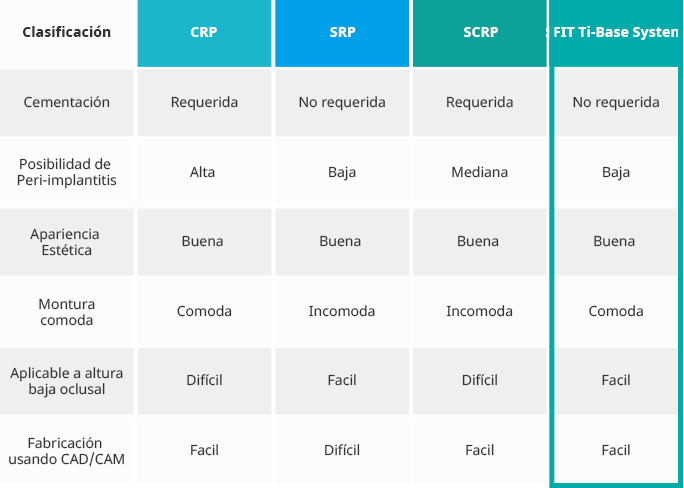Click the Clasificación header cell

(67, 33)
